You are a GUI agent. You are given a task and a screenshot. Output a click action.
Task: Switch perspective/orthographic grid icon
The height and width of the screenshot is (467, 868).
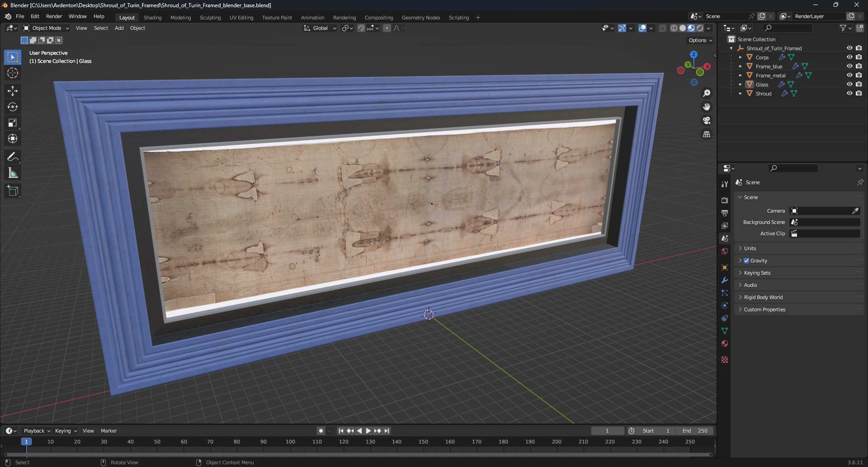tap(707, 134)
